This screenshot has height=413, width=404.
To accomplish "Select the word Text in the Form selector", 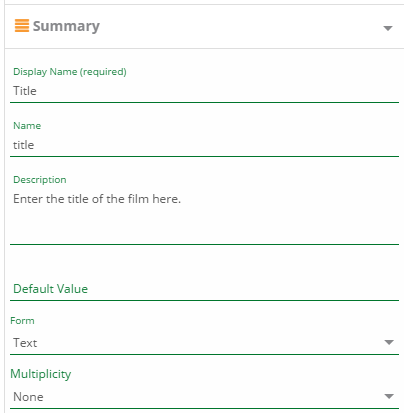I will tap(25, 343).
